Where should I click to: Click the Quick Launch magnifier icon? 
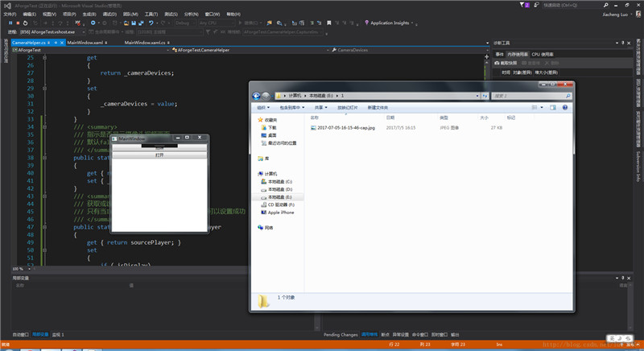(x=605, y=5)
